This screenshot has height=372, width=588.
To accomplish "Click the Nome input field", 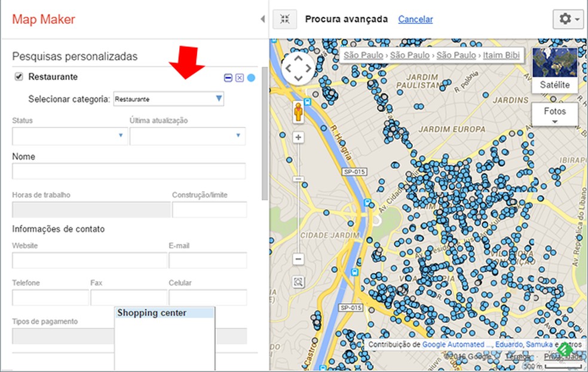I will (x=128, y=171).
